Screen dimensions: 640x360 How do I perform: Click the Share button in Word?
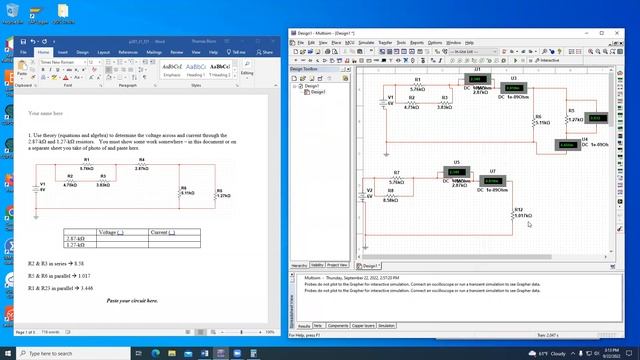264,52
